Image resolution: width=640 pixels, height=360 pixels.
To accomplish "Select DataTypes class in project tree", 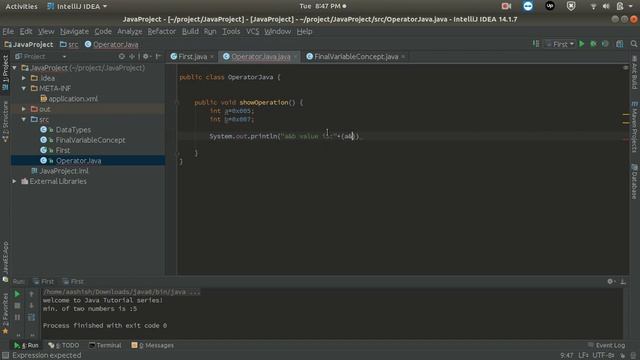I will [x=73, y=130].
